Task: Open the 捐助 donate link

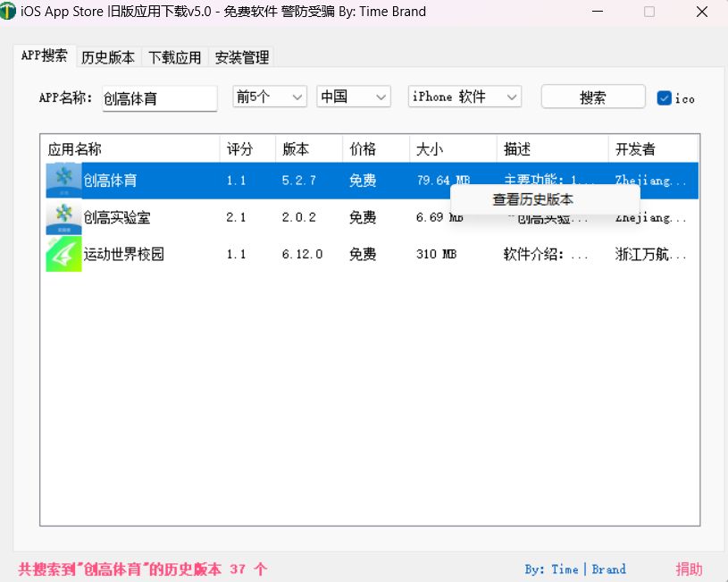Action: [689, 569]
